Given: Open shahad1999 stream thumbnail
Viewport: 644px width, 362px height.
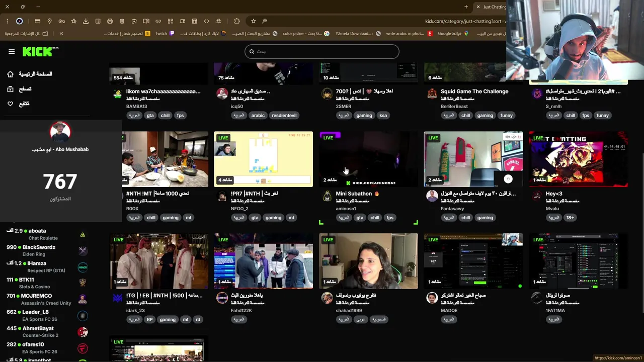Looking at the screenshot, I should pyautogui.click(x=368, y=261).
